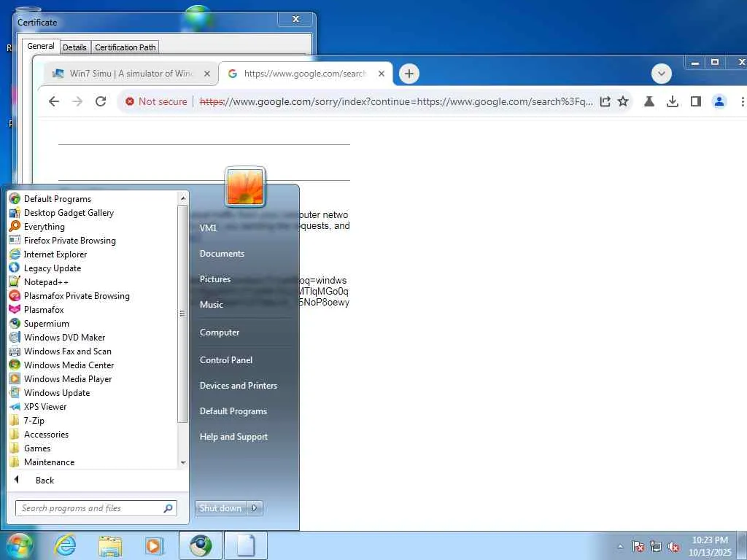This screenshot has height=560, width=747.
Task: Show hidden tray icons arrow
Action: click(x=620, y=547)
